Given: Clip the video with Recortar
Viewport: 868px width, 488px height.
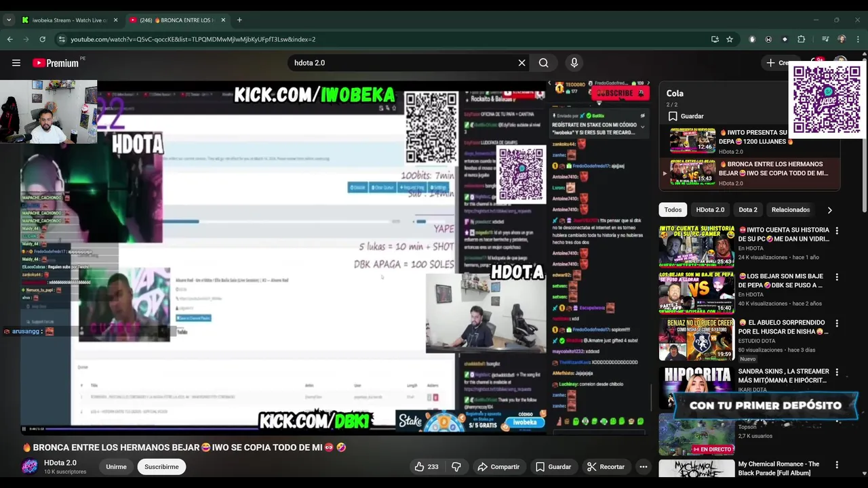Looking at the screenshot, I should (x=606, y=466).
